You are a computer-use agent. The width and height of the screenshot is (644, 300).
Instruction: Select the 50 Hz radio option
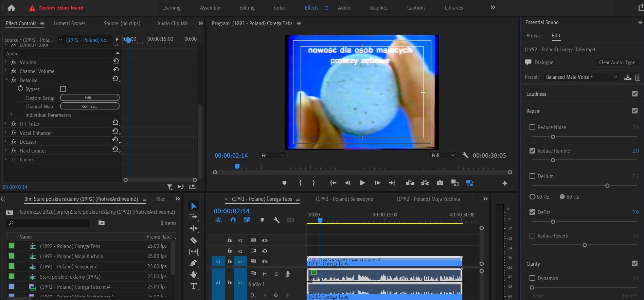click(x=532, y=197)
